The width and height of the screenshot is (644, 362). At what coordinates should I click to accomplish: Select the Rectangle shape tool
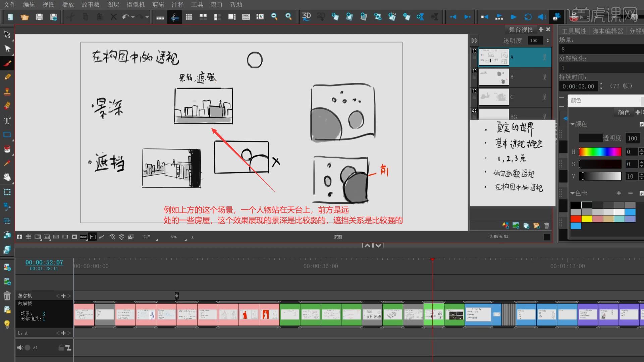[x=7, y=135]
